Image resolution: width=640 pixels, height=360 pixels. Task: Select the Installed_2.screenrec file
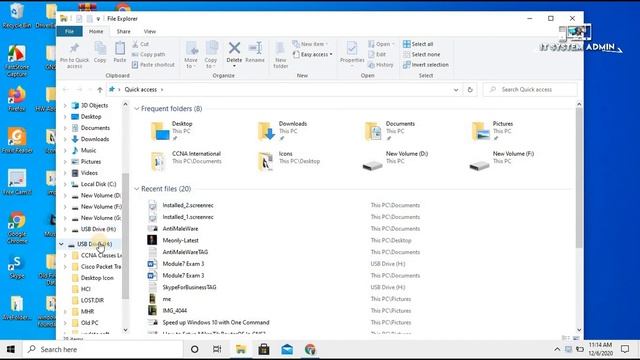[x=188, y=205]
